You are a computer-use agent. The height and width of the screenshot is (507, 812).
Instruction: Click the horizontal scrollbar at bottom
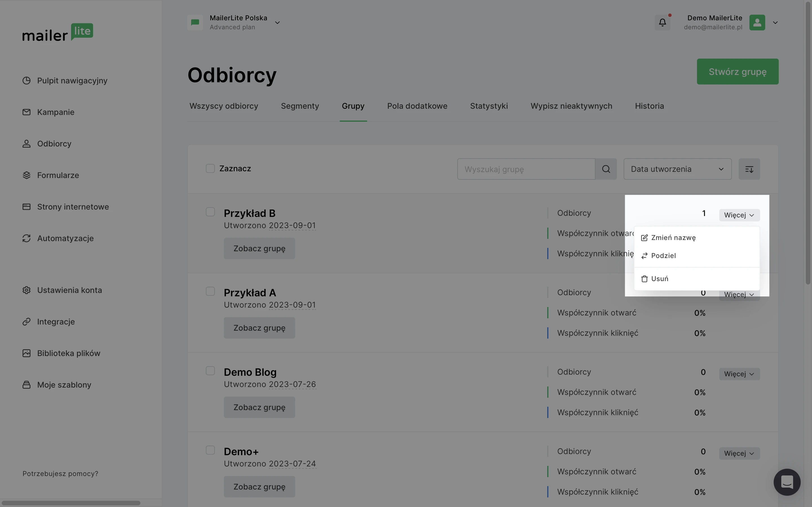[71, 503]
